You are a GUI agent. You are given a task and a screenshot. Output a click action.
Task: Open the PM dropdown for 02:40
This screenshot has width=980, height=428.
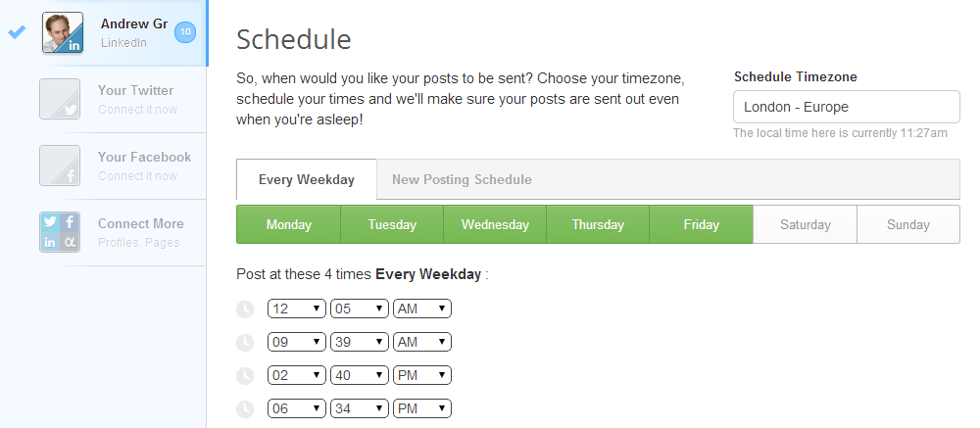point(421,375)
